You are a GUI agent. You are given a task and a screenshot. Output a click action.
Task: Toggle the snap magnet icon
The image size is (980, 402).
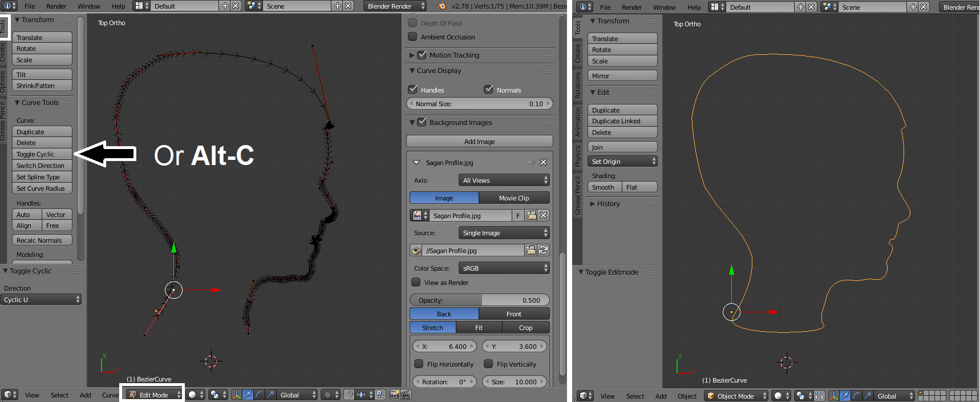(349, 395)
